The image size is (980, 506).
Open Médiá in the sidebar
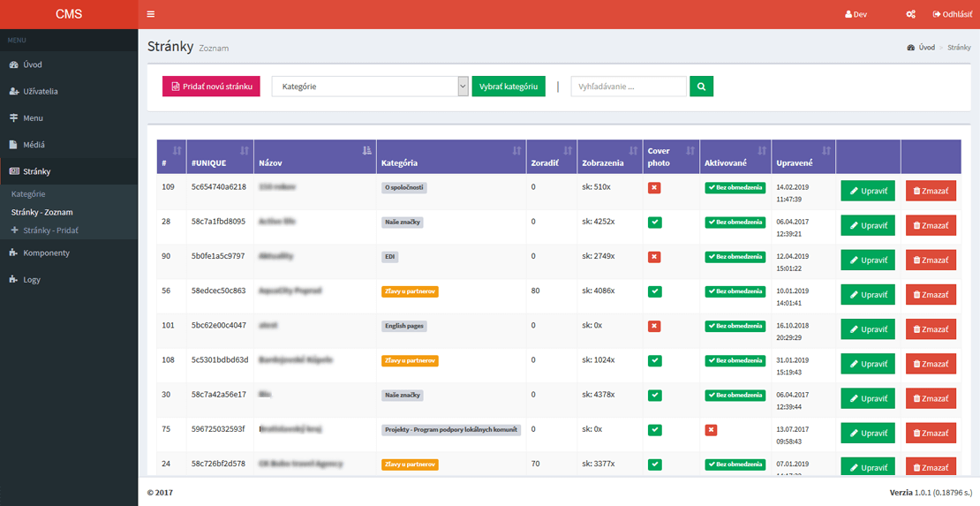click(69, 145)
